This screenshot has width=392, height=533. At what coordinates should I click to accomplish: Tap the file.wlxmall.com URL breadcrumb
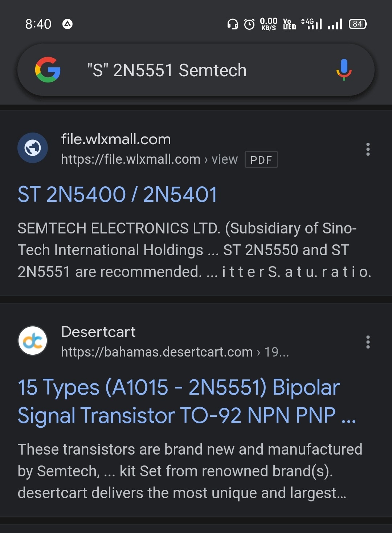(x=149, y=159)
